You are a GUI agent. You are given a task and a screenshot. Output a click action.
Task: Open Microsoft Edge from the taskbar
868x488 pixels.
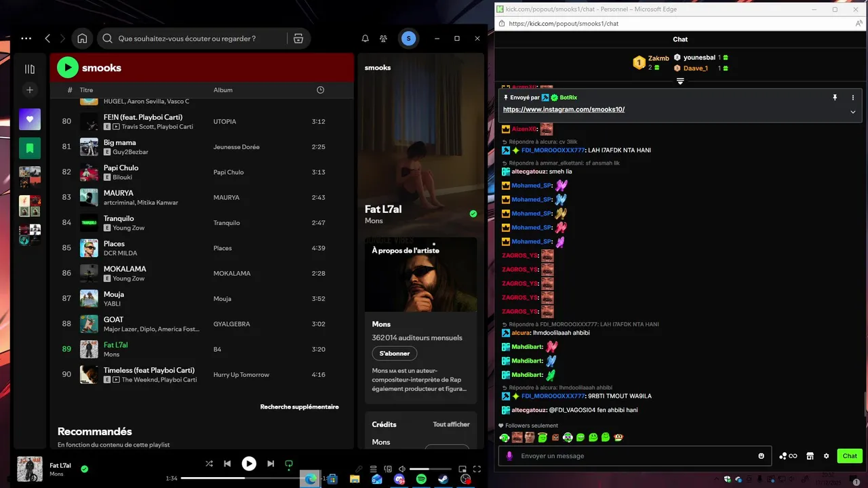[x=311, y=479]
